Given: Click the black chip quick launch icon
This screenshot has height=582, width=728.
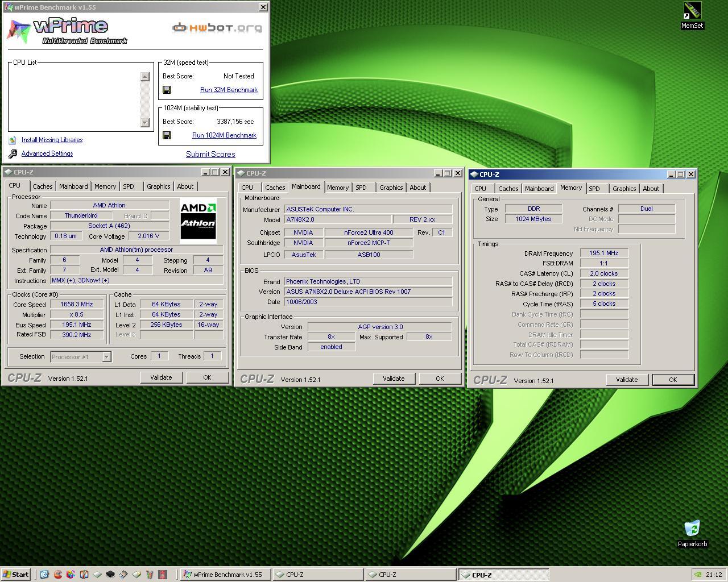Looking at the screenshot, I should (x=110, y=575).
